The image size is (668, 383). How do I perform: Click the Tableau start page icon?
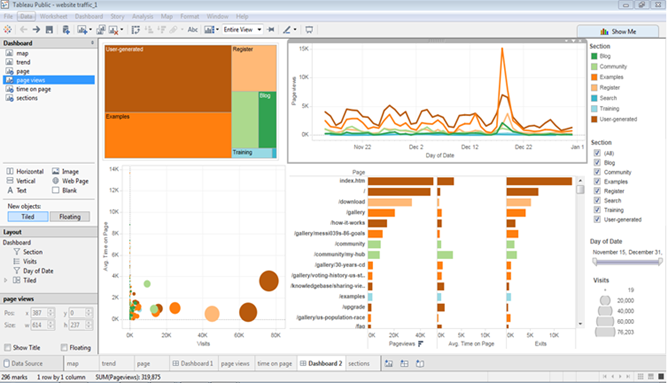click(7, 29)
